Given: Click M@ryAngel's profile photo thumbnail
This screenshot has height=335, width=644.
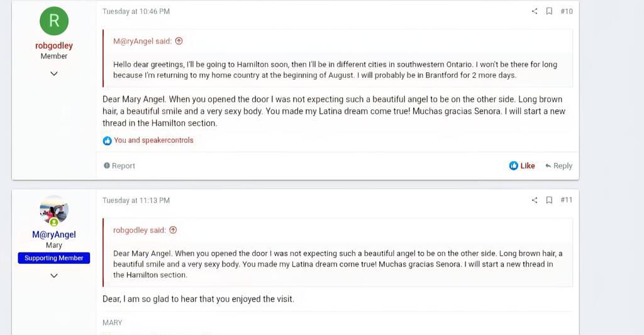Looking at the screenshot, I should coord(54,210).
